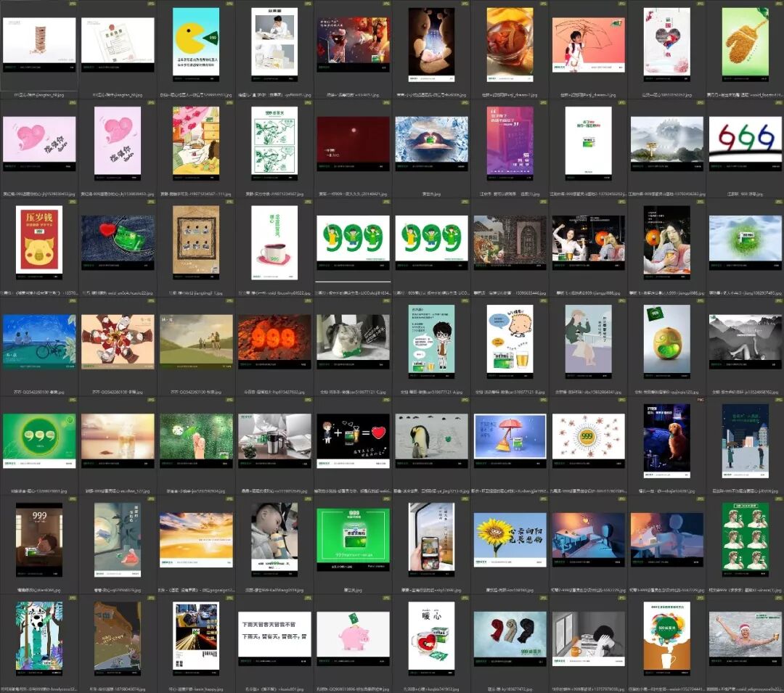Open the certificate document thumbnail
Viewport: 784px width, 693px height.
[118, 46]
